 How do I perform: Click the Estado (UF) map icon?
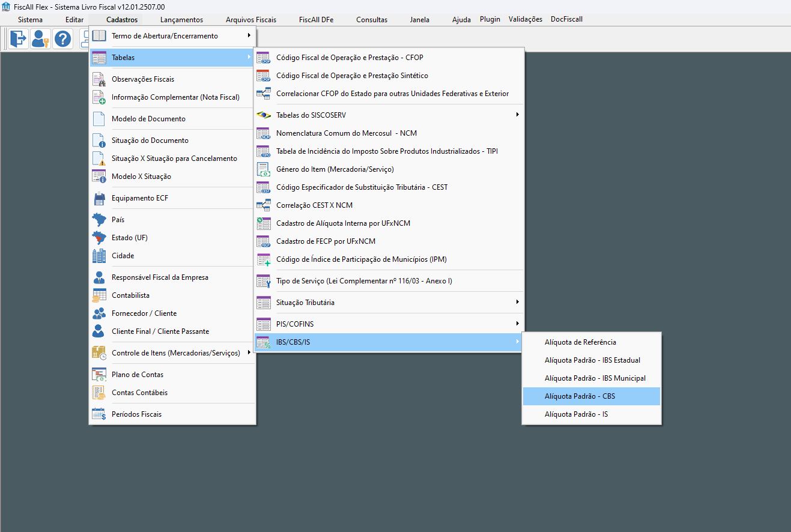99,238
